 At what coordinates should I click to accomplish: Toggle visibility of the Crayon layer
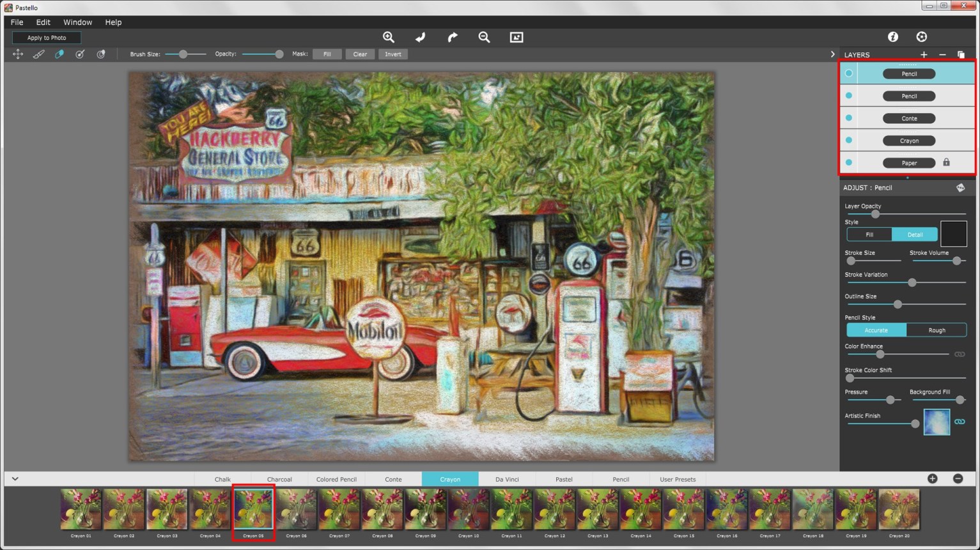click(849, 140)
